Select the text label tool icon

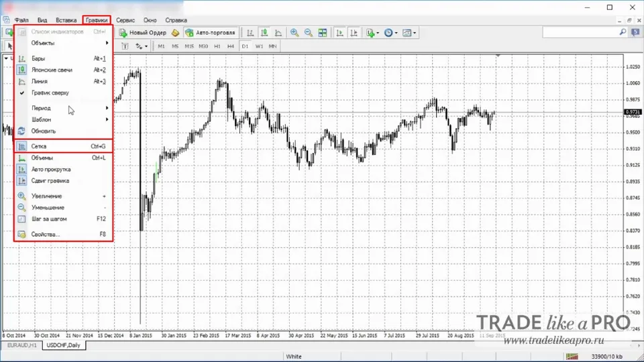click(125, 46)
